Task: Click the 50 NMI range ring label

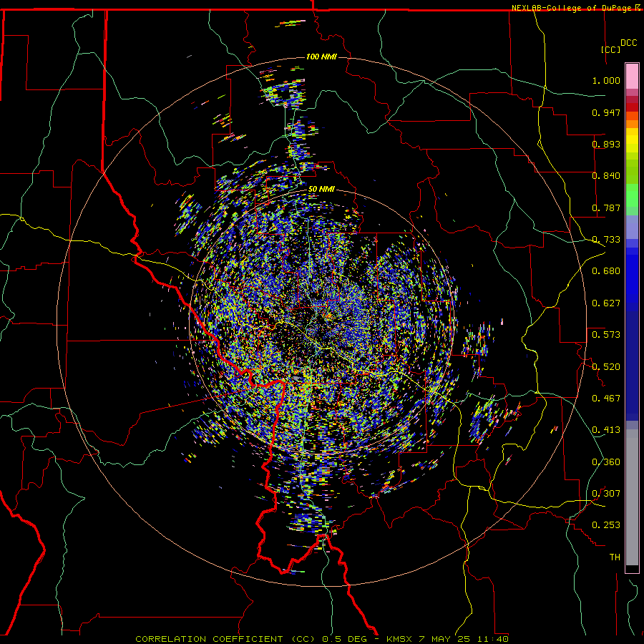Action: (x=321, y=190)
